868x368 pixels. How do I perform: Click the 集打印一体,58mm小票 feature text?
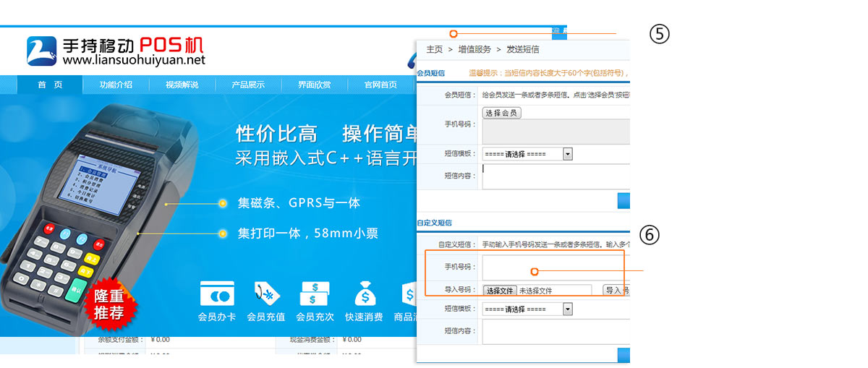pos(307,234)
